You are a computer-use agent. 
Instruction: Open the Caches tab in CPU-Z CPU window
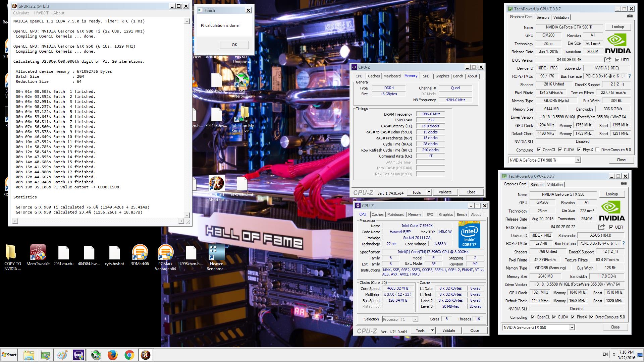point(377,215)
